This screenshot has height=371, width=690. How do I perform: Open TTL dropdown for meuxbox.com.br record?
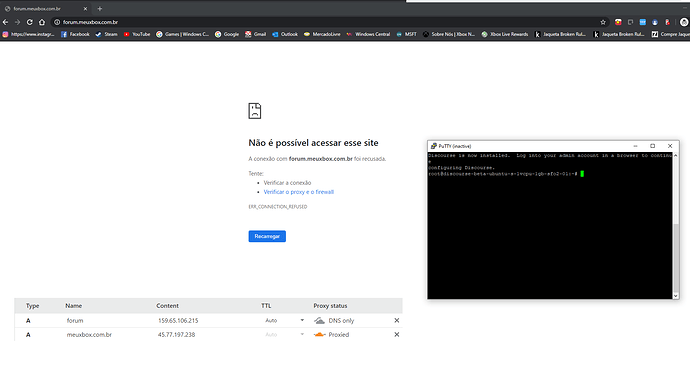(302, 334)
